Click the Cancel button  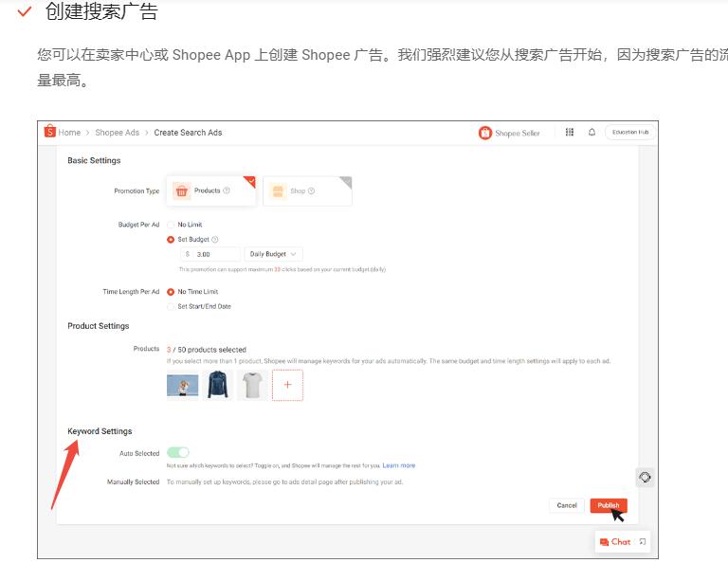click(567, 505)
